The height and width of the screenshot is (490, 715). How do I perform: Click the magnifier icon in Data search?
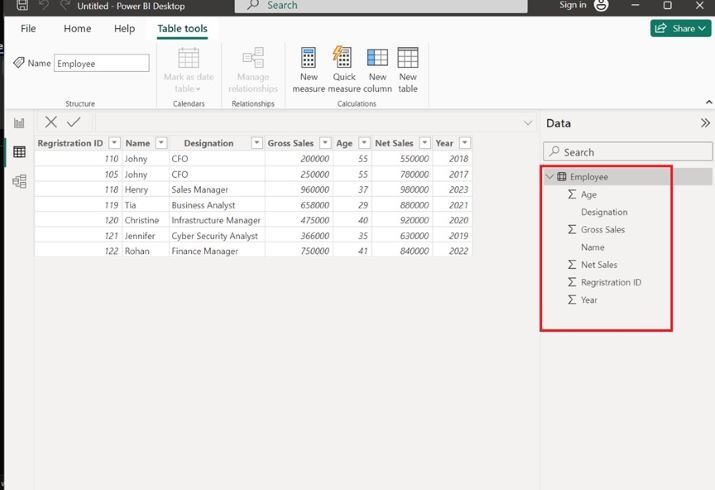coord(554,151)
